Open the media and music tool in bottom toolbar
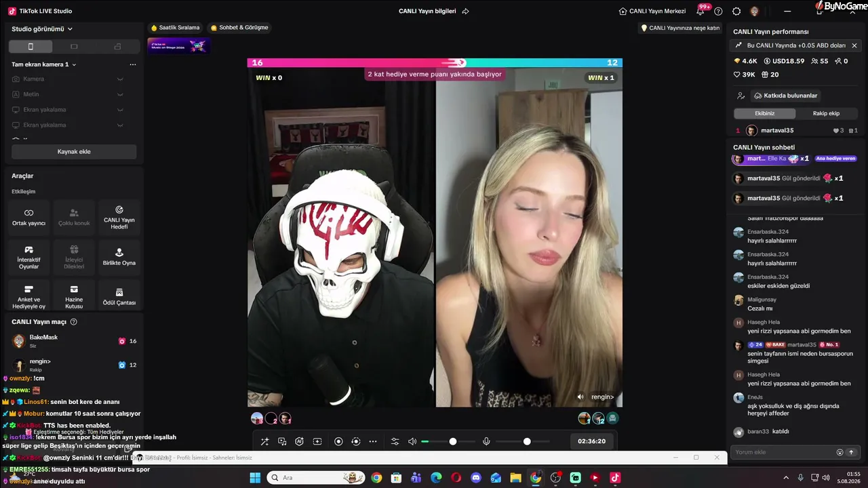868x488 pixels. tap(282, 441)
